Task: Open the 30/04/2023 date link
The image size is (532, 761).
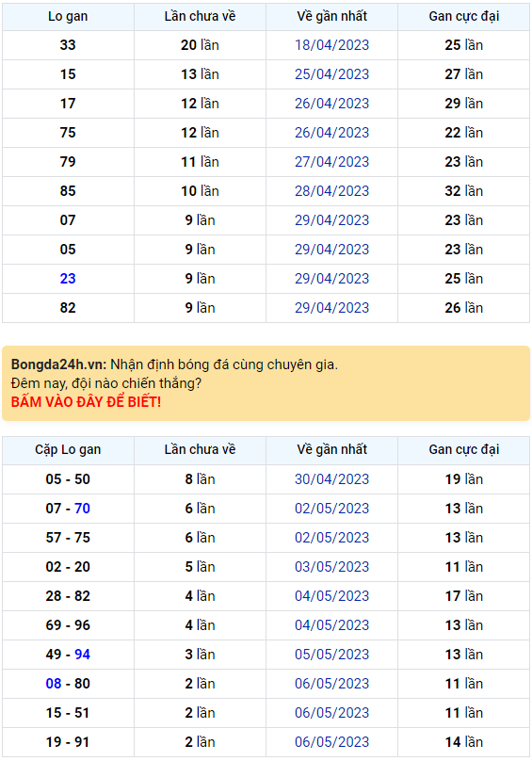Action: [x=331, y=479]
